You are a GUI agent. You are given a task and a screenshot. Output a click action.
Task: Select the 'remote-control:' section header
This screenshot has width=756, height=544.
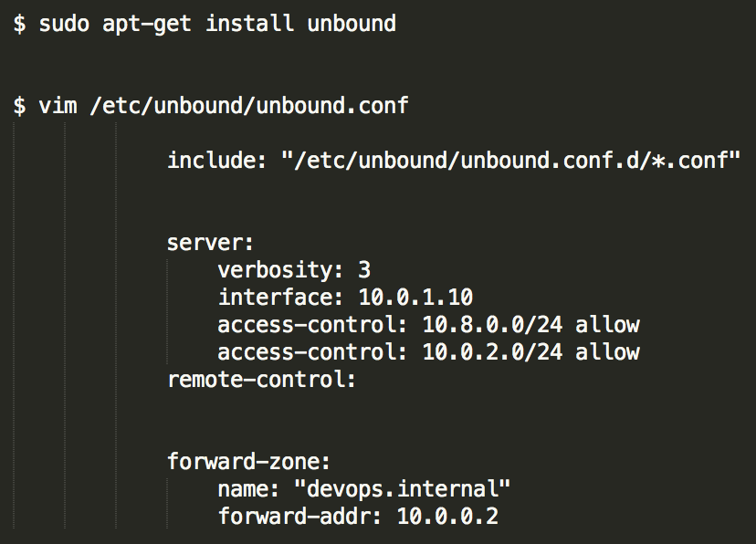point(261,380)
